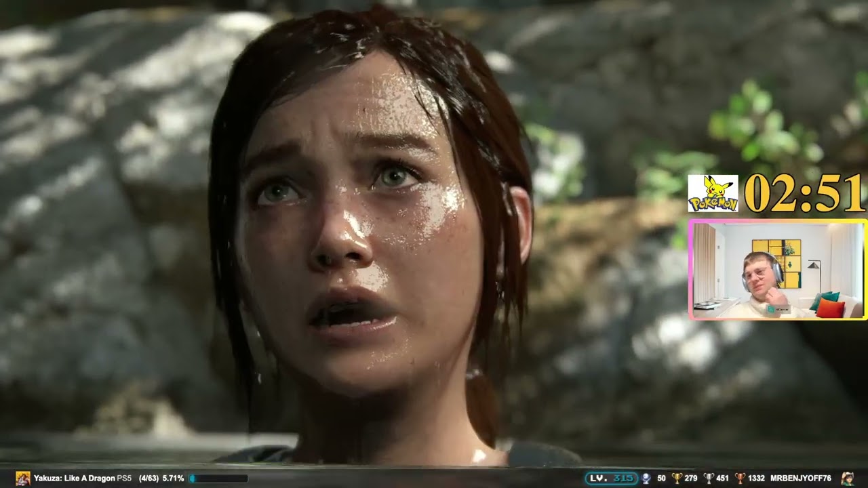Click the 'PS5' platform label

pos(124,479)
